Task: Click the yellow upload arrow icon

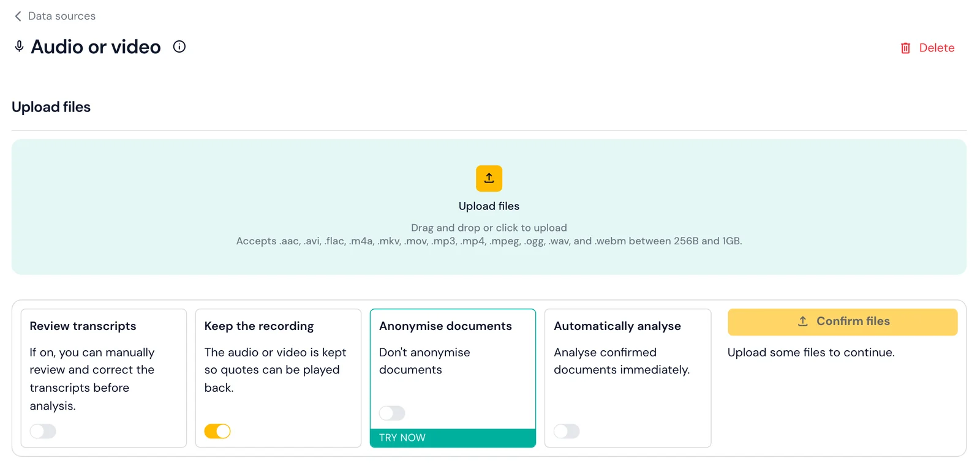Action: 489,178
